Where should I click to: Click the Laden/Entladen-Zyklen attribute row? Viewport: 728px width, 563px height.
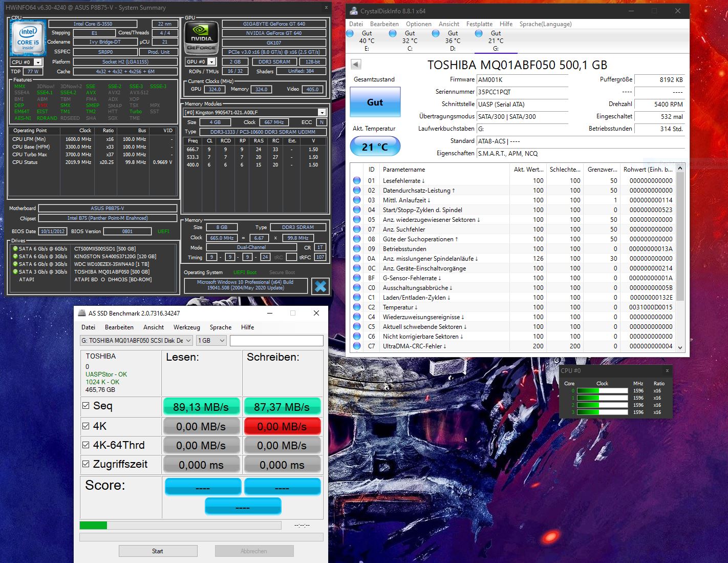click(x=513, y=297)
